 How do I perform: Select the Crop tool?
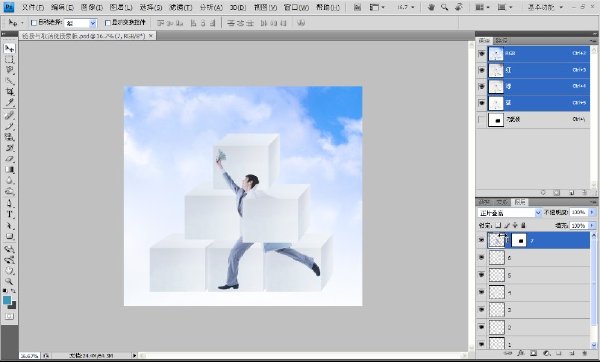[x=10, y=91]
